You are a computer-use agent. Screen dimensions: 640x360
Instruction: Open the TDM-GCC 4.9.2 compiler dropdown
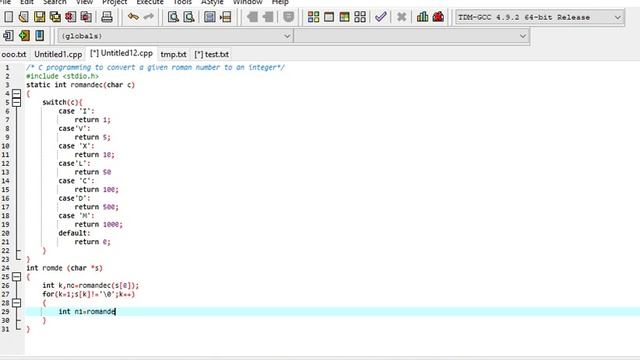540,18
